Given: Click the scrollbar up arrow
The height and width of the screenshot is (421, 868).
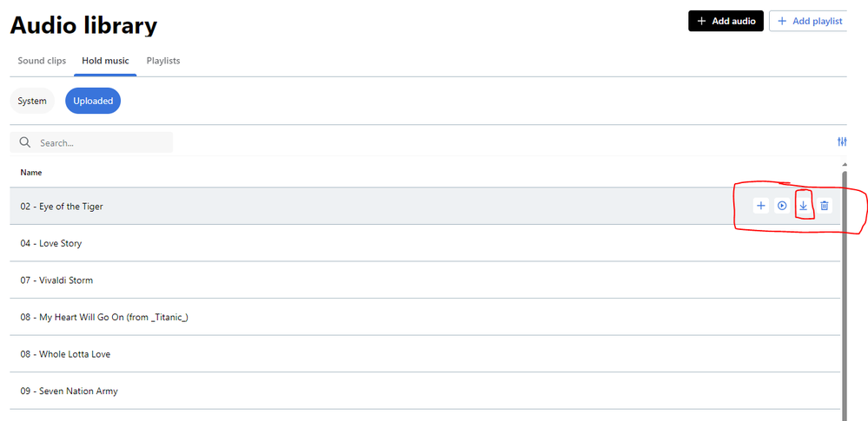Looking at the screenshot, I should 845,165.
